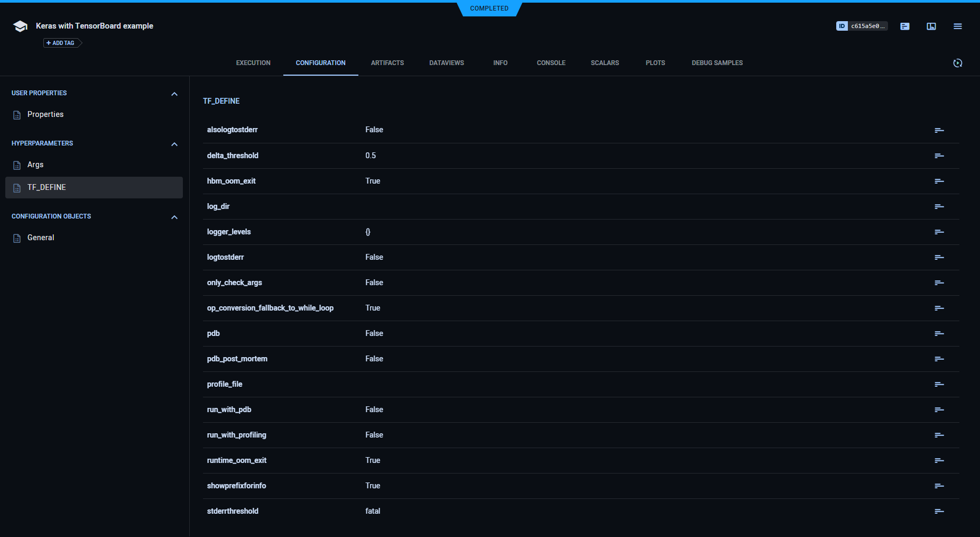Click the description icon for stderrthreshold
The width and height of the screenshot is (980, 537).
pyautogui.click(x=939, y=511)
